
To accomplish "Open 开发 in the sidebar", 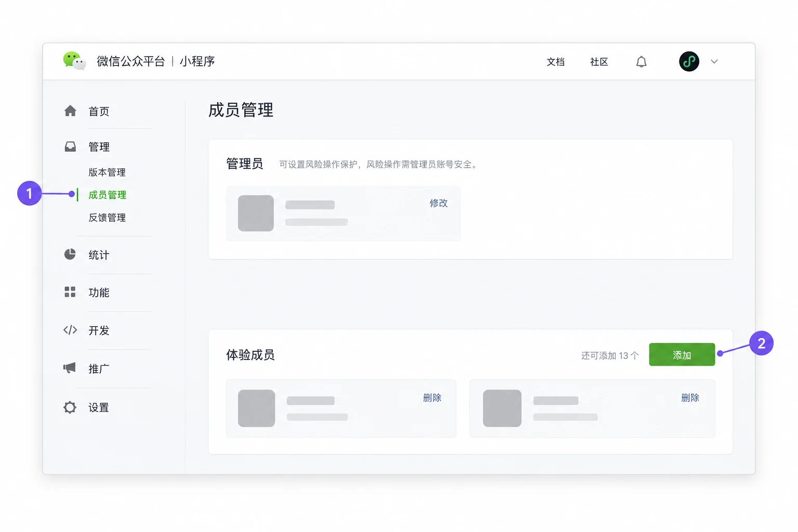I will [99, 330].
